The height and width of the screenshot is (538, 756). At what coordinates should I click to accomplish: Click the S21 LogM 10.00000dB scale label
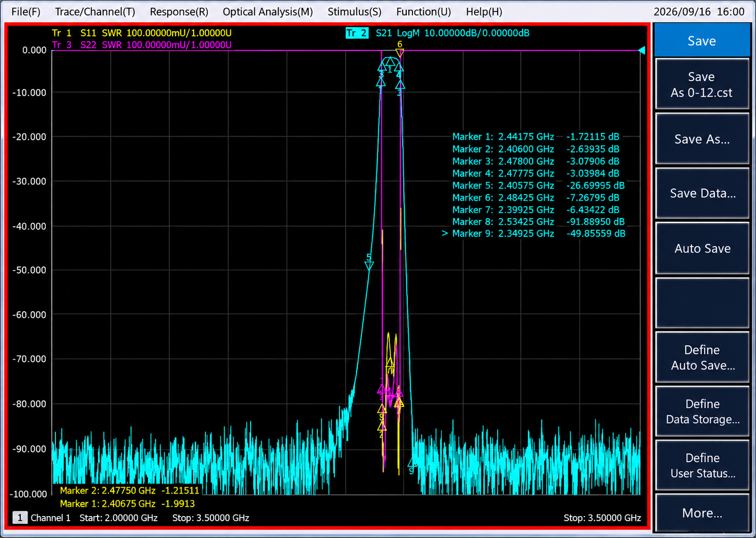click(x=452, y=33)
